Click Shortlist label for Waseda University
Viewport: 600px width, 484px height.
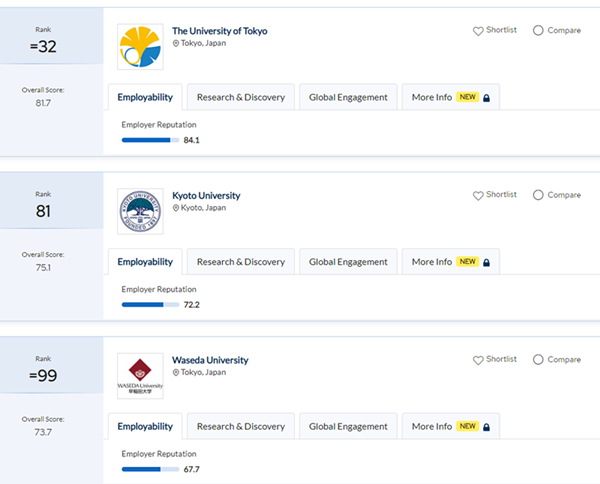501,359
